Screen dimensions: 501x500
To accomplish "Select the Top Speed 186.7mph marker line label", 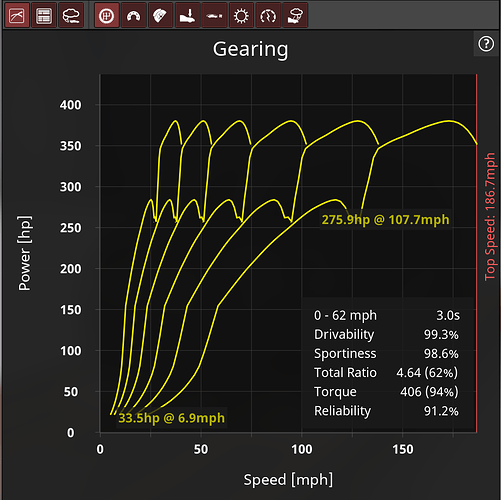I will (x=490, y=217).
